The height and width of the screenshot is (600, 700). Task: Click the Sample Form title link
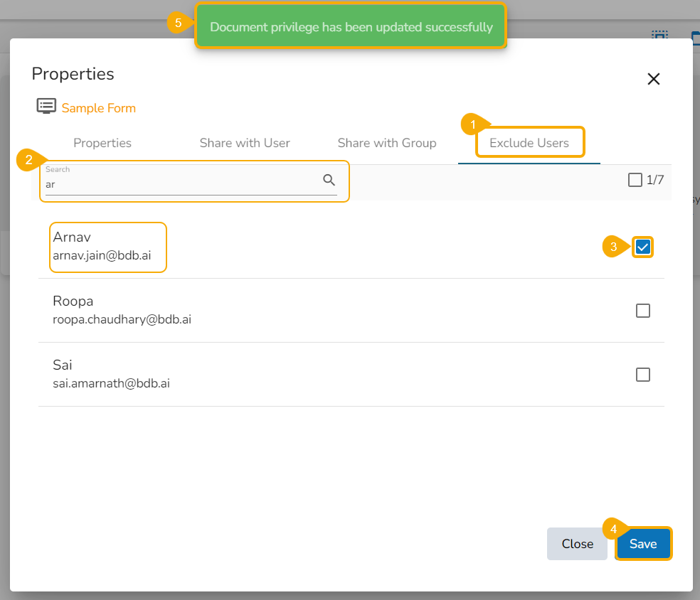(98, 108)
